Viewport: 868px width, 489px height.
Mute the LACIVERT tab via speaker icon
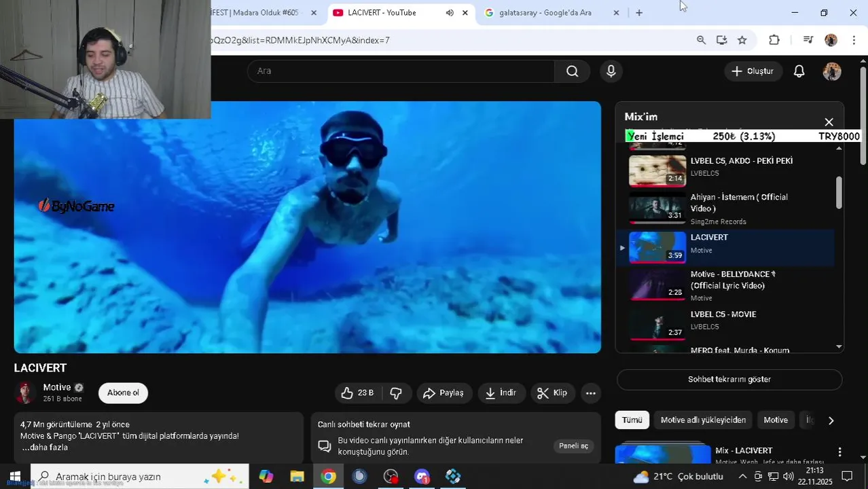tap(449, 13)
